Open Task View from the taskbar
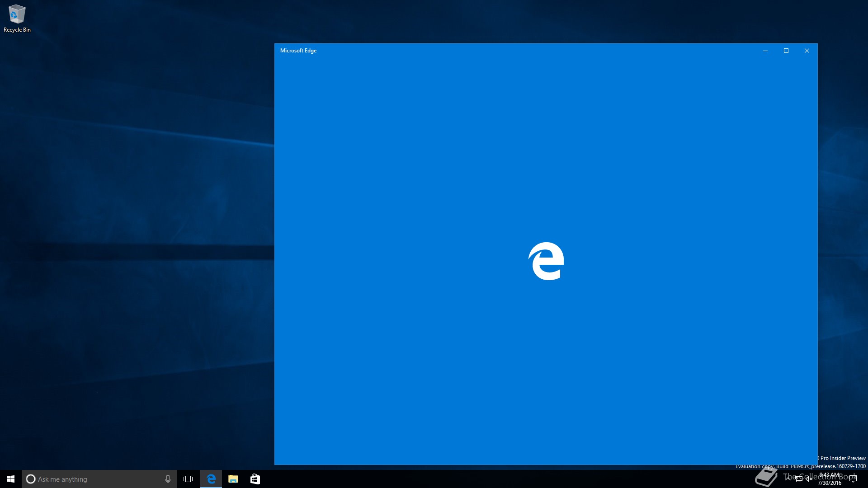868x488 pixels. point(188,479)
